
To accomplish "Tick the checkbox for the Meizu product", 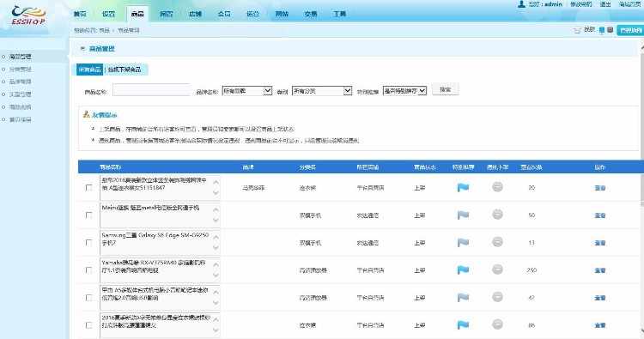I will click(x=88, y=215).
